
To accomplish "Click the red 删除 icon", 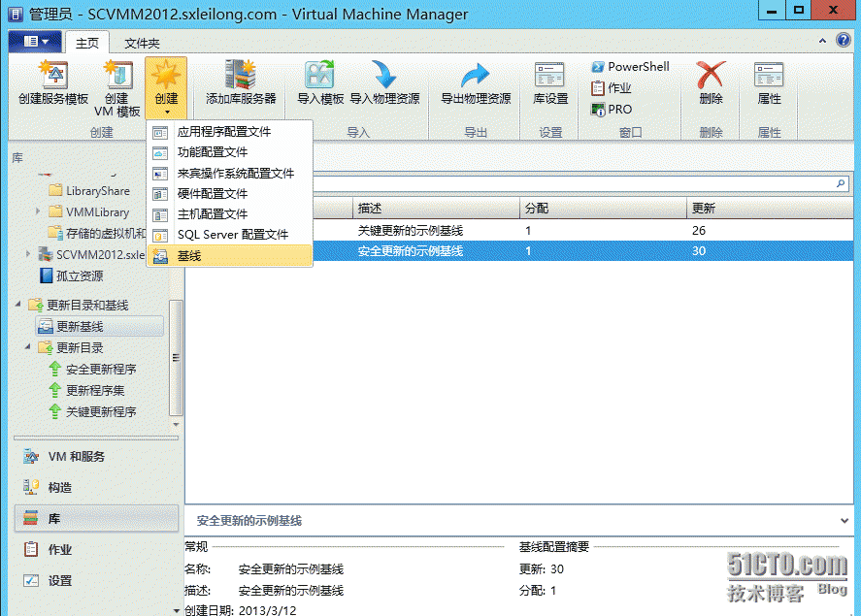I will click(x=711, y=83).
